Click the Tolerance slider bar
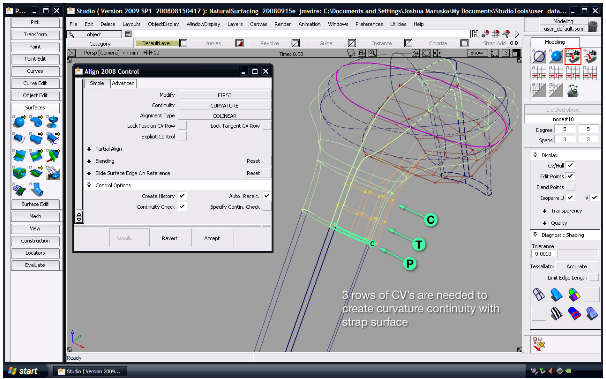606x379 pixels. click(577, 254)
